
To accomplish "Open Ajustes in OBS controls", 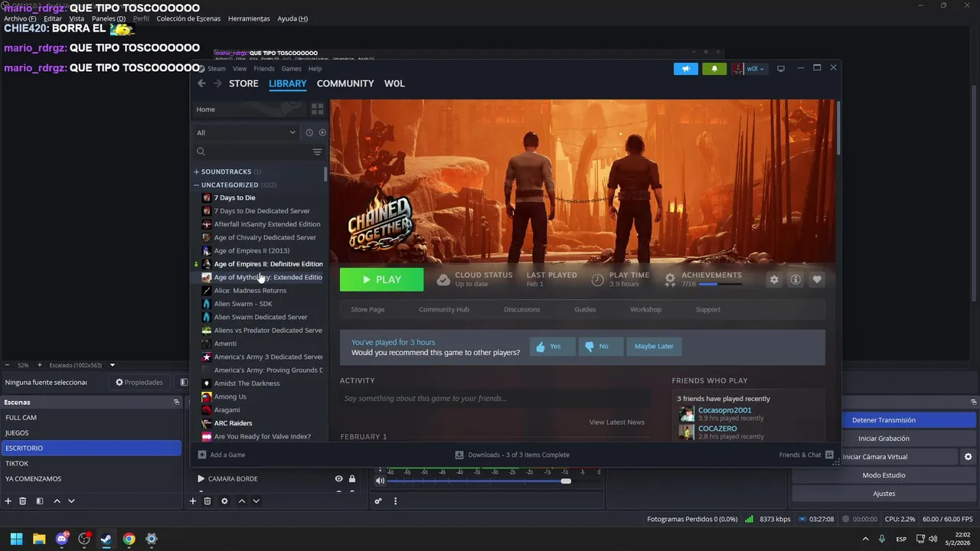I will click(x=884, y=494).
